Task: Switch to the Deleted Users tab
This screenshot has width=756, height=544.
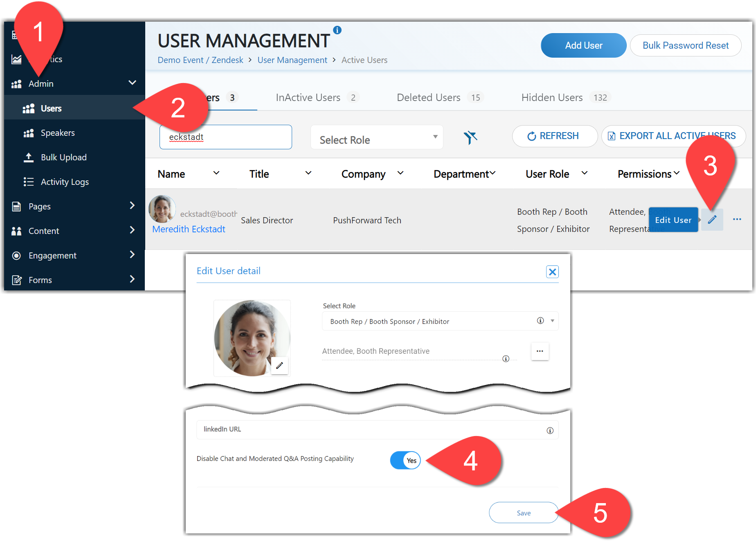Action: coord(429,98)
